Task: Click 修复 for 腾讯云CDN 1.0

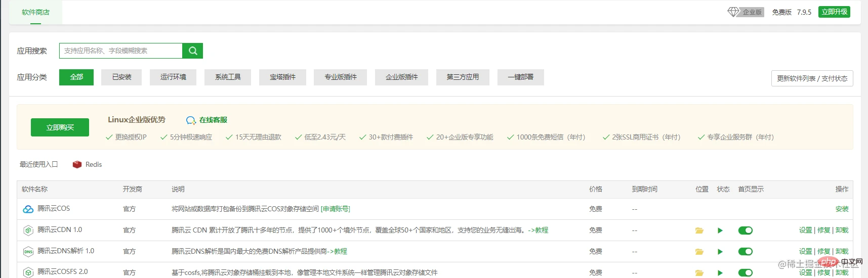Action: point(823,230)
